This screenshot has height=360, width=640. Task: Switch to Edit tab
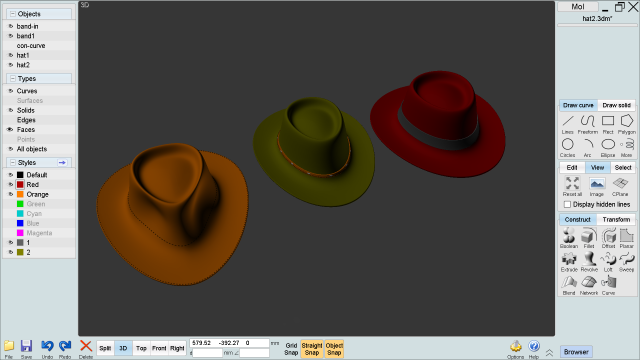coord(572,167)
